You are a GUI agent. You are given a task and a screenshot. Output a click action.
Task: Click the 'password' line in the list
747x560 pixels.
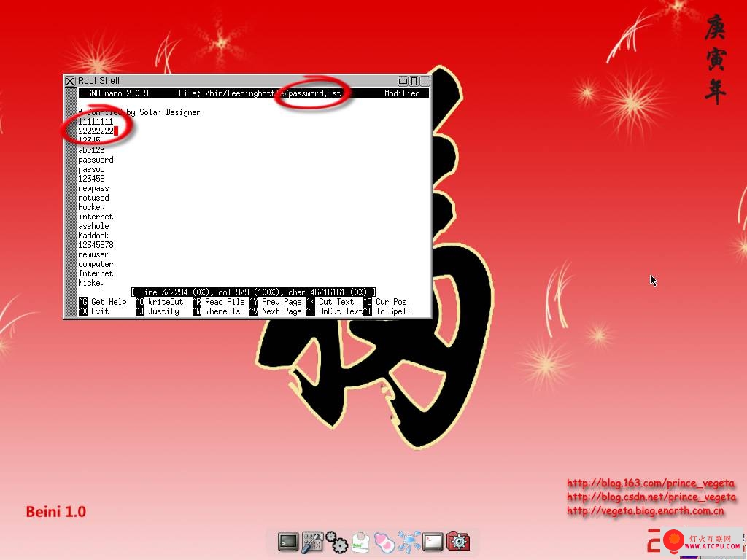tap(96, 160)
